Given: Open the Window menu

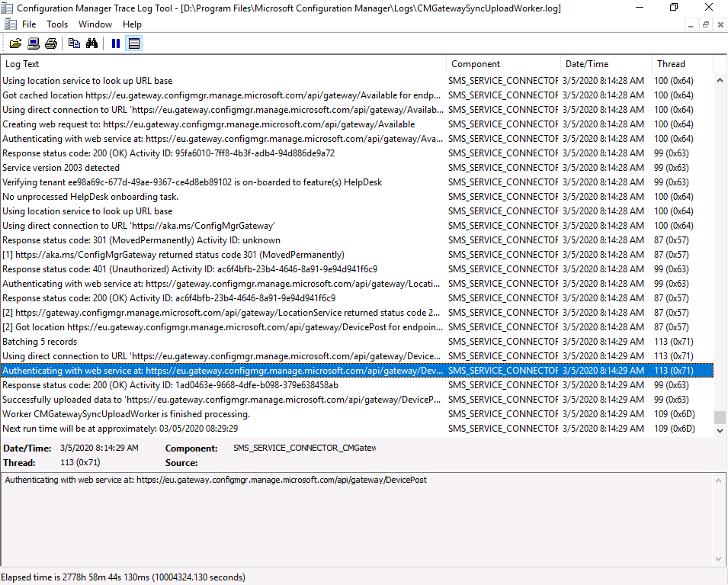Looking at the screenshot, I should (x=95, y=24).
